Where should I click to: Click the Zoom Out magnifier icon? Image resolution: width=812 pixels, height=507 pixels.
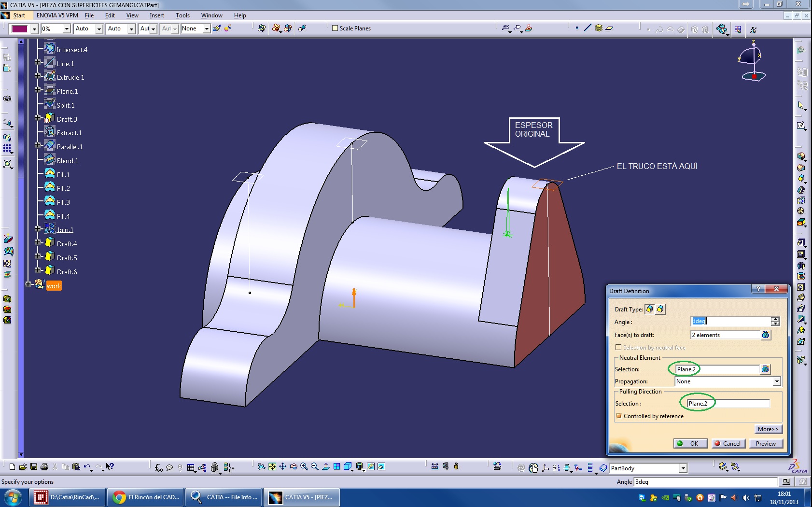tap(315, 466)
